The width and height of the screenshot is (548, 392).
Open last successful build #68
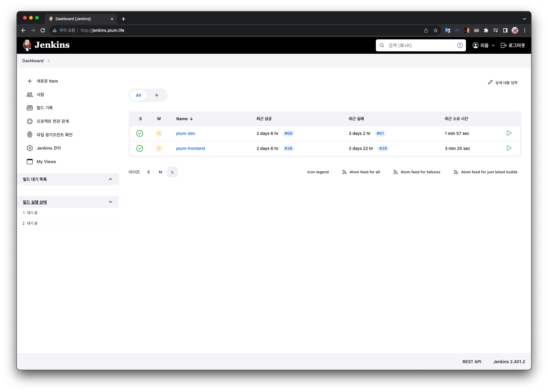pyautogui.click(x=288, y=133)
